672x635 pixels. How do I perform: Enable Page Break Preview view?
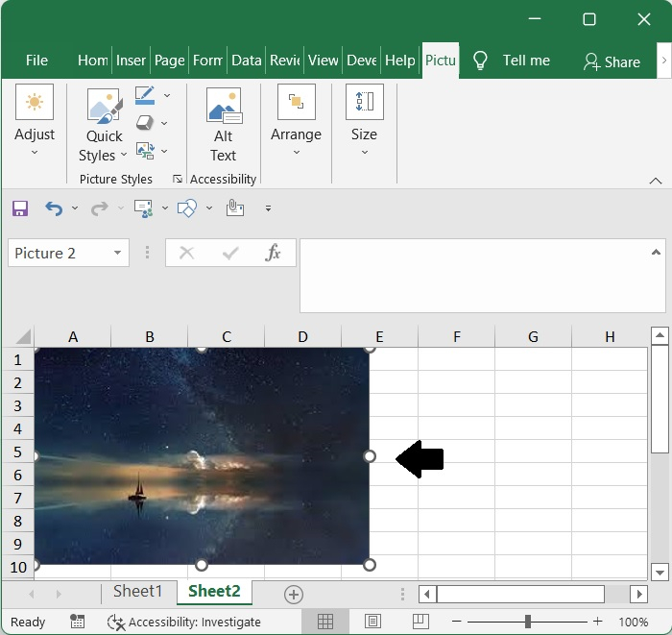click(x=420, y=622)
